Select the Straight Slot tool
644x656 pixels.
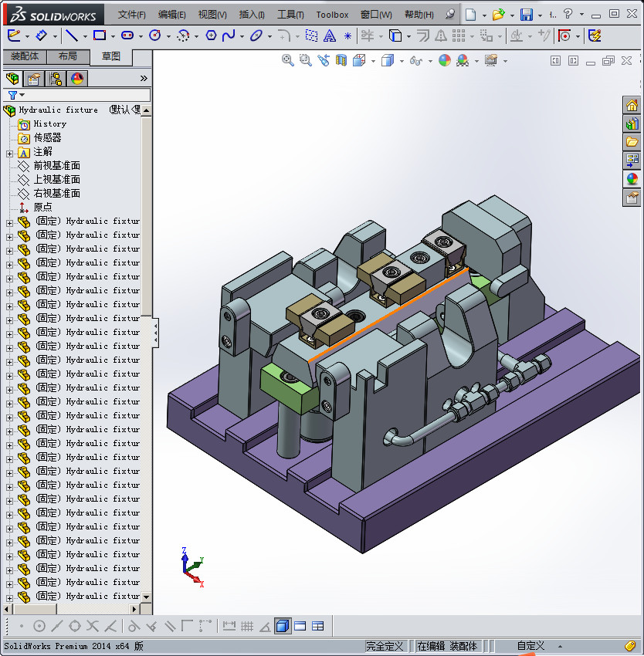(127, 36)
